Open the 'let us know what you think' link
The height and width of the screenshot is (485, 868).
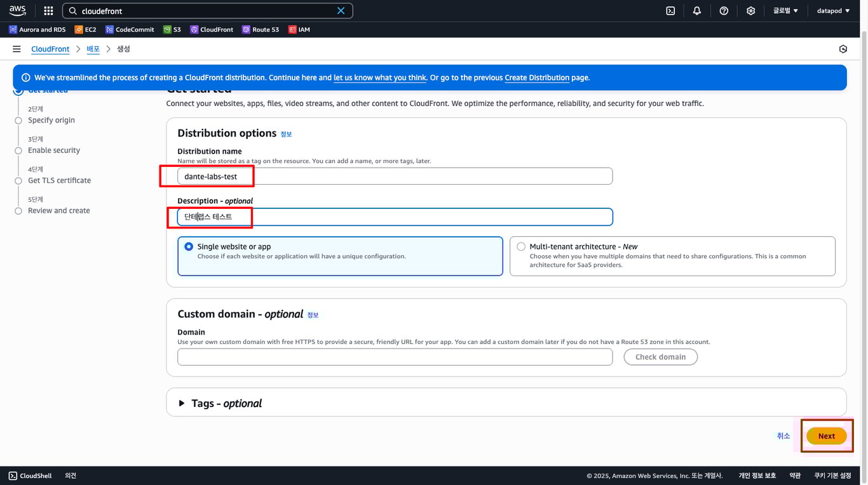coord(380,77)
